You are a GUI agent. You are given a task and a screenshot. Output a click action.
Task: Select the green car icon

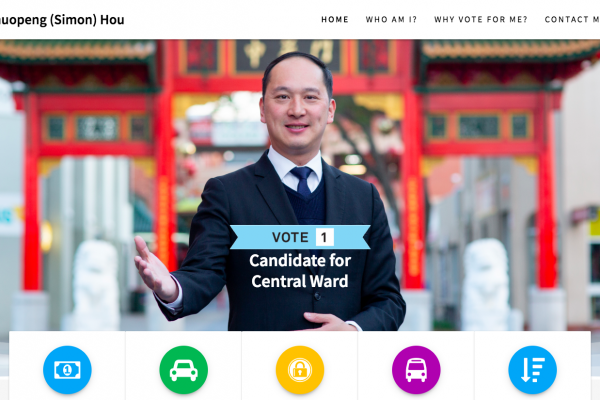[184, 370]
